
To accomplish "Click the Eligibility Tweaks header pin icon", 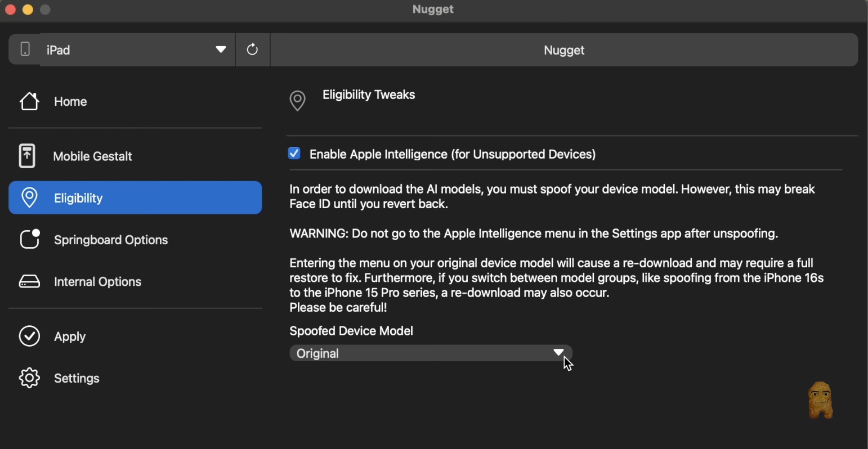I will 297,101.
